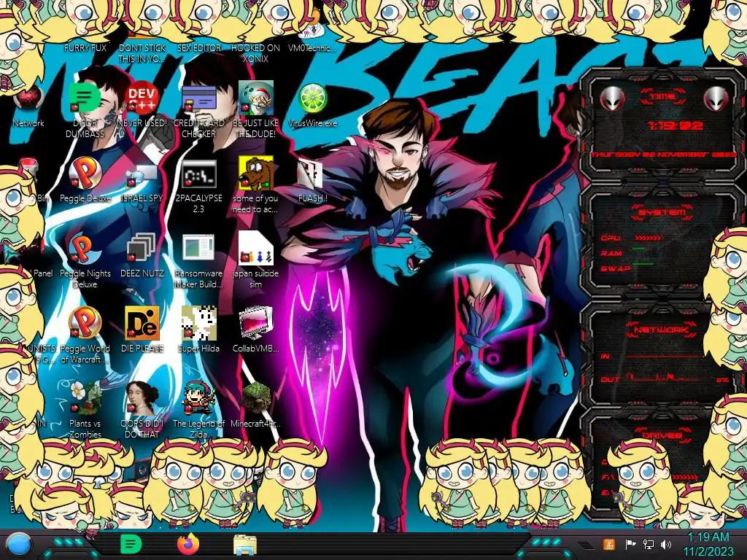The width and height of the screenshot is (747, 560).
Task: Open the Ransomware Maker Build icon
Action: click(198, 249)
